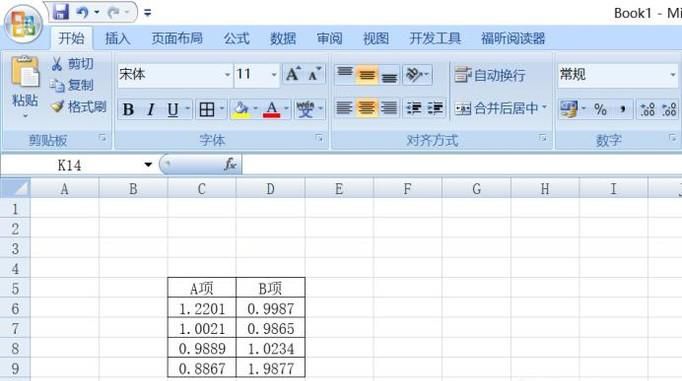Open the font size 11 dropdown

pyautogui.click(x=274, y=75)
